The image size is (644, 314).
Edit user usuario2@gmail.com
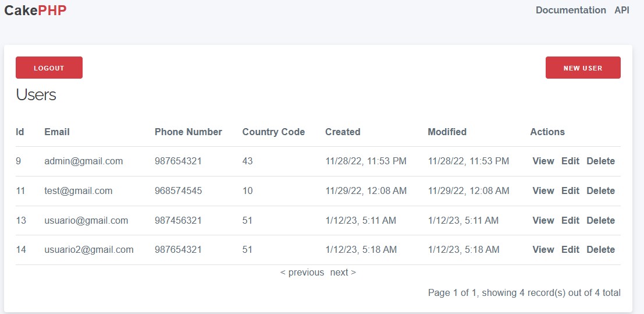pos(570,250)
